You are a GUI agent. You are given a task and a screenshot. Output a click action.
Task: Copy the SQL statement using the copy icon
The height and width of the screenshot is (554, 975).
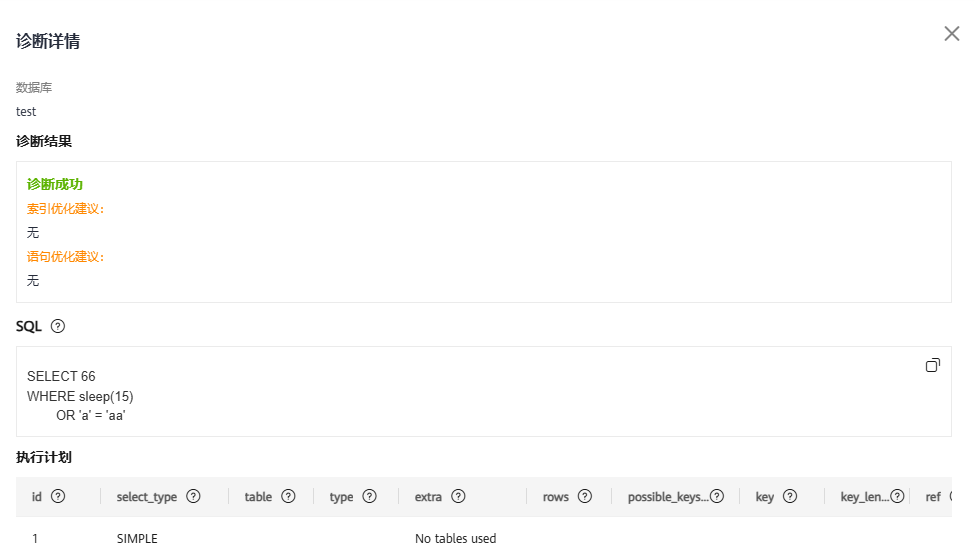point(933,365)
